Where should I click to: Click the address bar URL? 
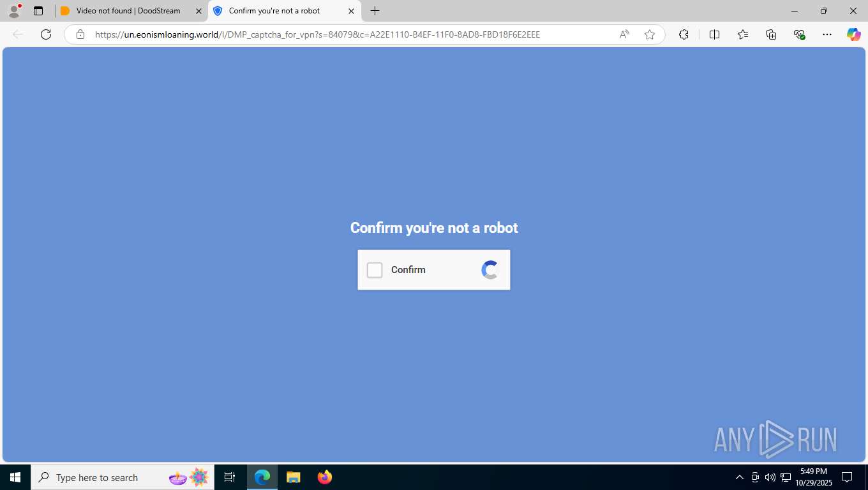317,34
